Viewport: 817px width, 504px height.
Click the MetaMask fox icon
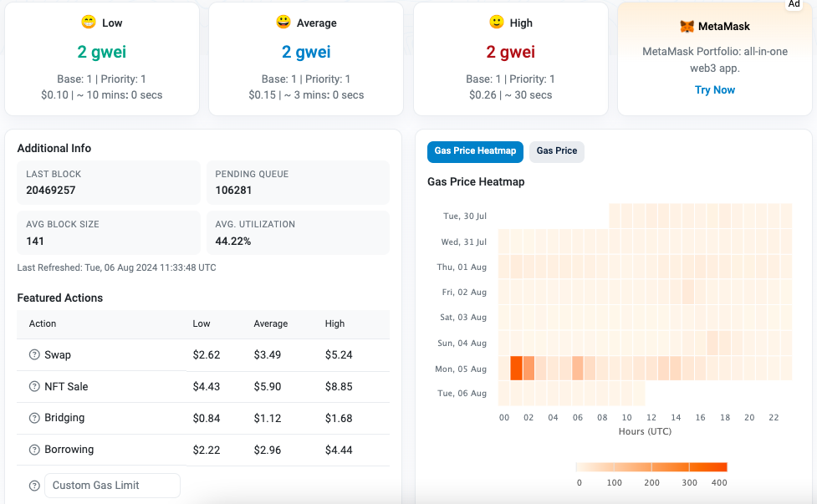click(x=687, y=27)
